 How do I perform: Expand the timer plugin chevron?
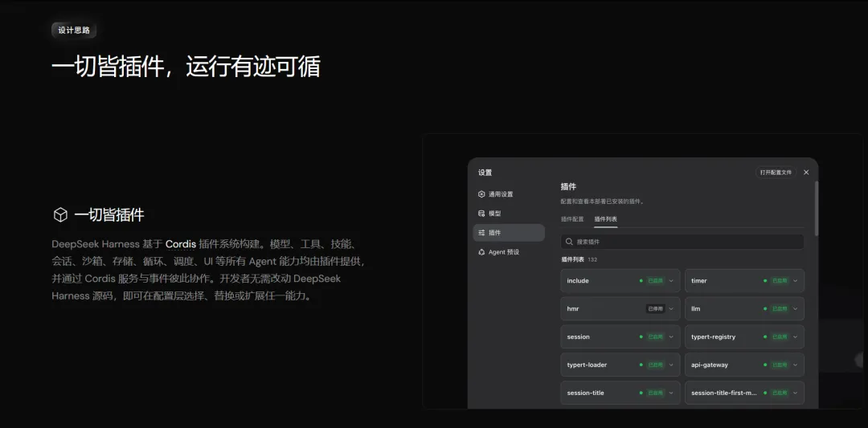pyautogui.click(x=796, y=281)
